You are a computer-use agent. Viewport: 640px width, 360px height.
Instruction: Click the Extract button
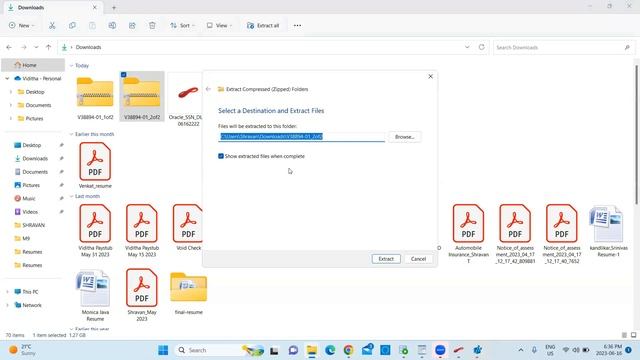(x=386, y=259)
